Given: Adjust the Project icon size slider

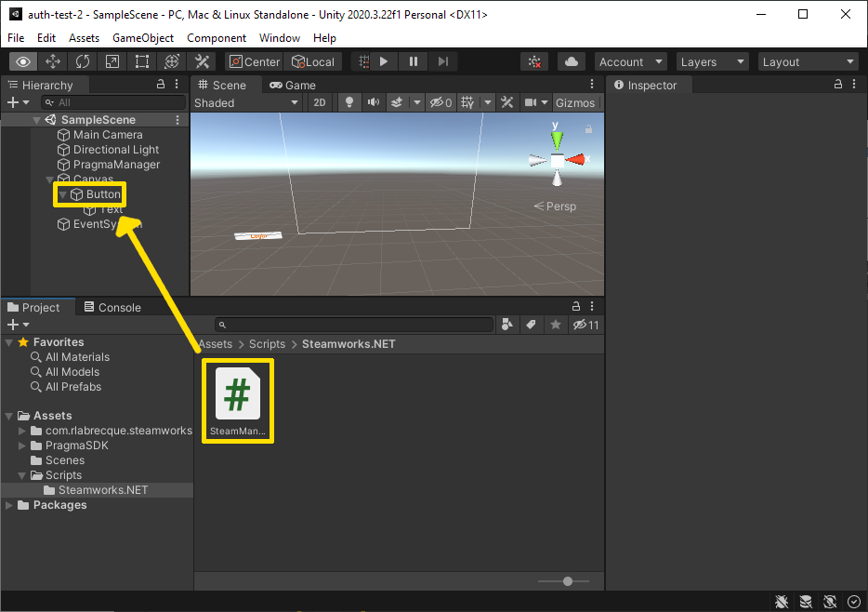Looking at the screenshot, I should pyautogui.click(x=568, y=581).
